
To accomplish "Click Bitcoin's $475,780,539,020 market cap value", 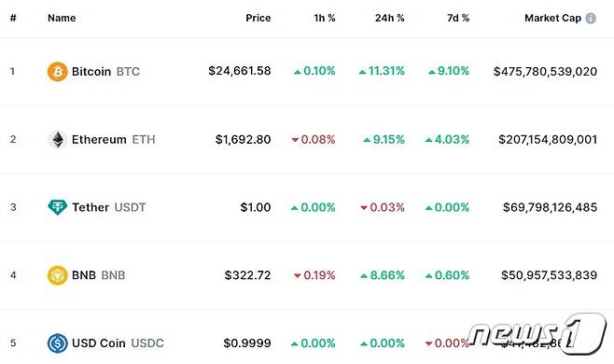I will click(545, 71).
